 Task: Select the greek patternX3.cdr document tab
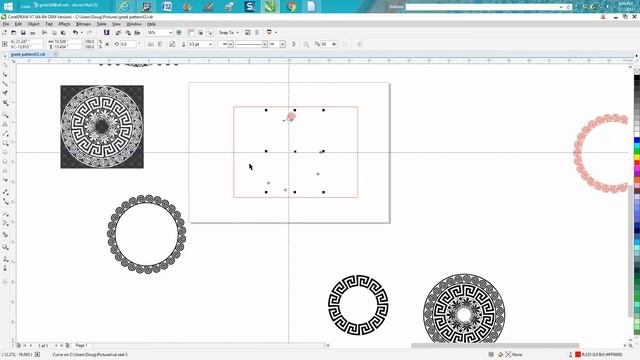coord(28,54)
